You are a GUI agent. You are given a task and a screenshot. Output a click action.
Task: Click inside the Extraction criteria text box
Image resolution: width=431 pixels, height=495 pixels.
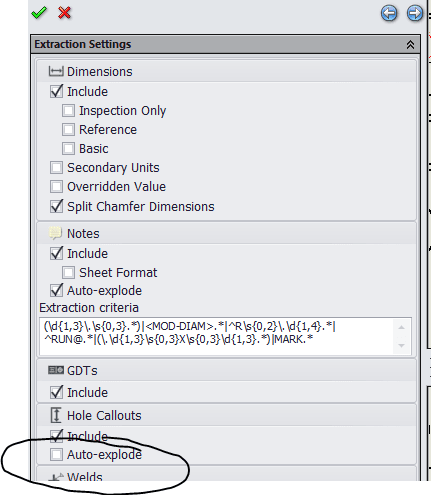tap(217, 336)
